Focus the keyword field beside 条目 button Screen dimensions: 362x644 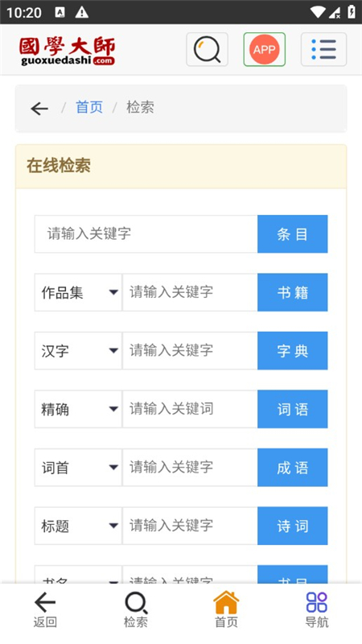[146, 234]
